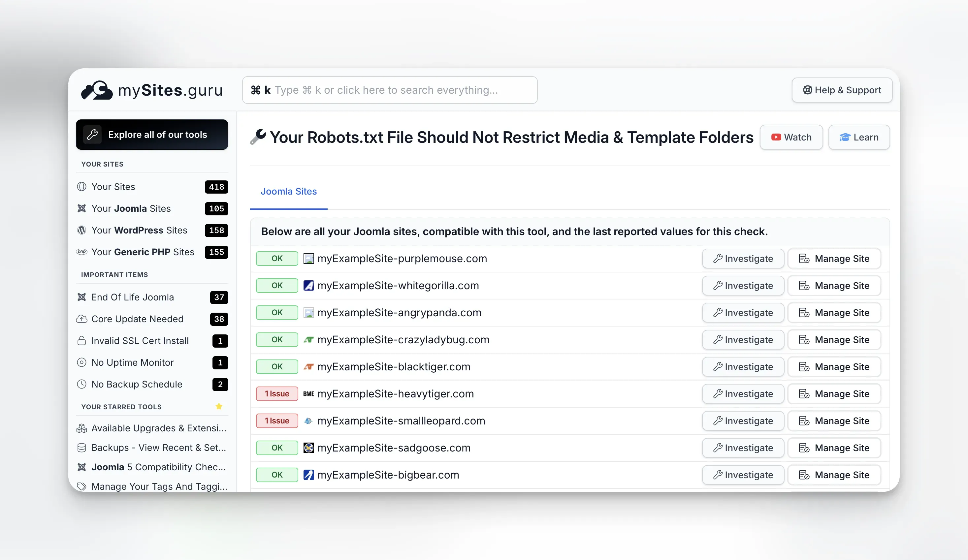This screenshot has width=968, height=560.
Task: Select the Joomla icon next to Your Joomla Sites
Action: (x=81, y=208)
